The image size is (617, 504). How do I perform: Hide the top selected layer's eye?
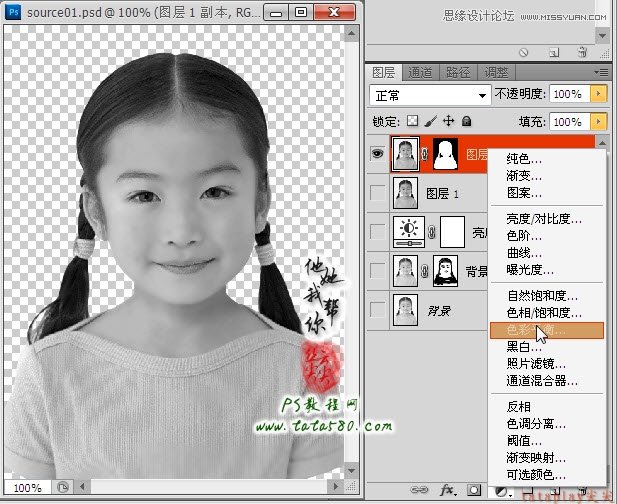[x=377, y=153]
